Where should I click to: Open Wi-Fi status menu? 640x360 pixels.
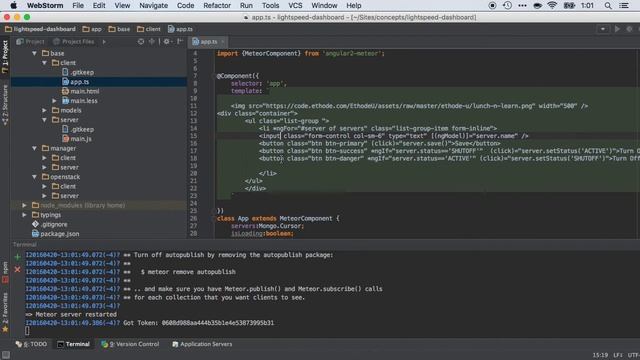552,5
